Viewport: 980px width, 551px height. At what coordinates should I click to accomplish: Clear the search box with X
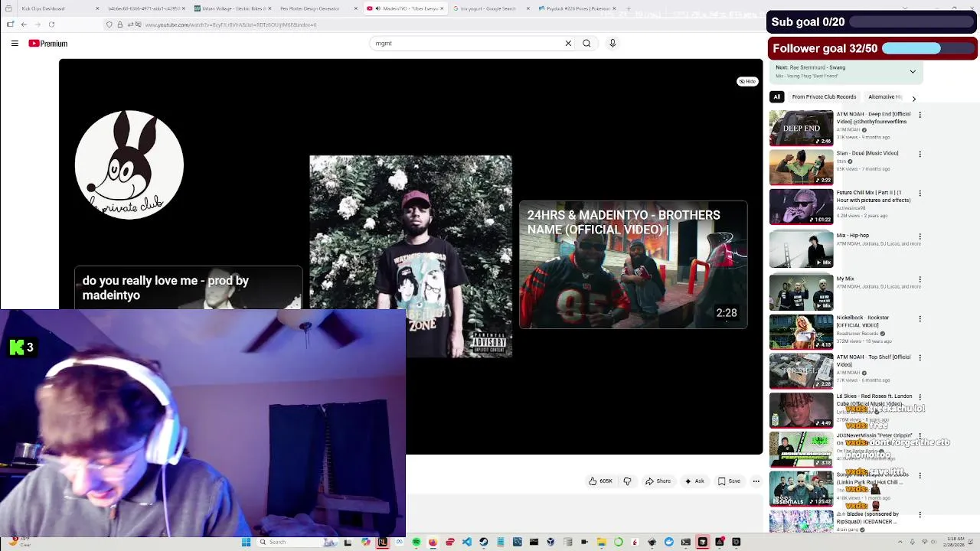click(x=568, y=44)
